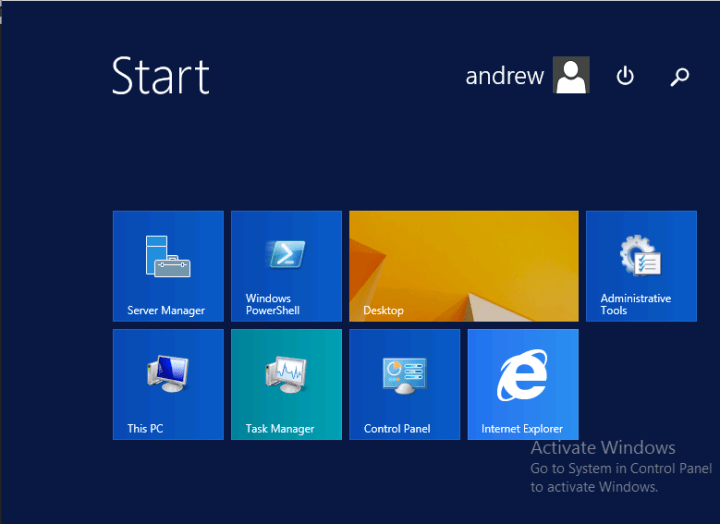
Task: Open the andrew account name menu
Action: (504, 76)
